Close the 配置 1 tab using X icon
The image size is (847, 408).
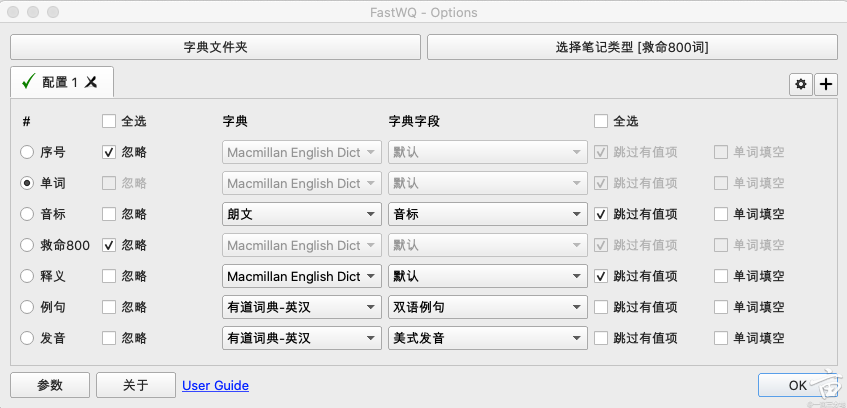tap(91, 82)
